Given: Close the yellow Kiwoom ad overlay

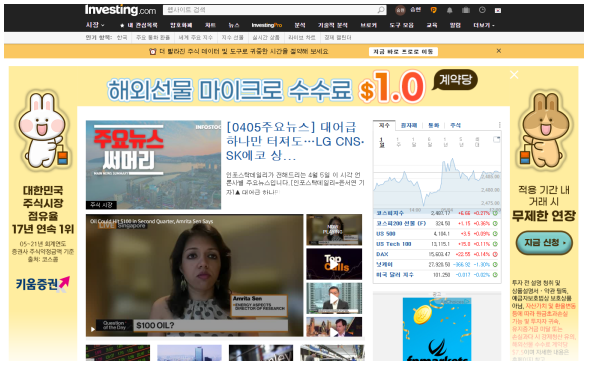Looking at the screenshot, I should (x=514, y=75).
